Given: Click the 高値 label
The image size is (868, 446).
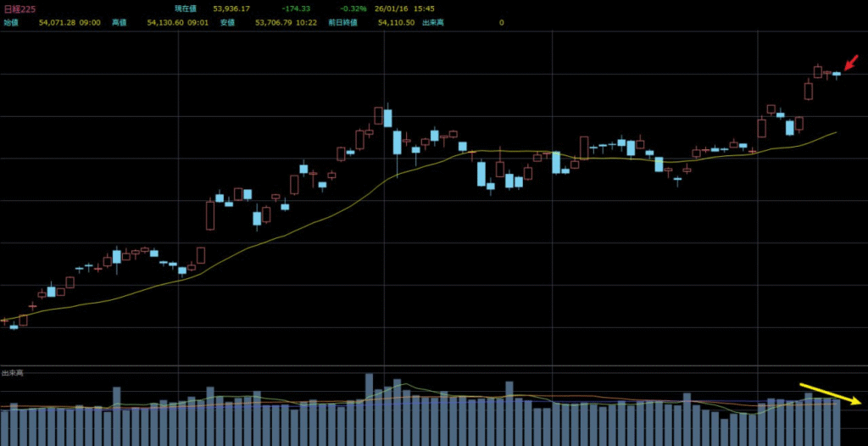Looking at the screenshot, I should pyautogui.click(x=120, y=23).
